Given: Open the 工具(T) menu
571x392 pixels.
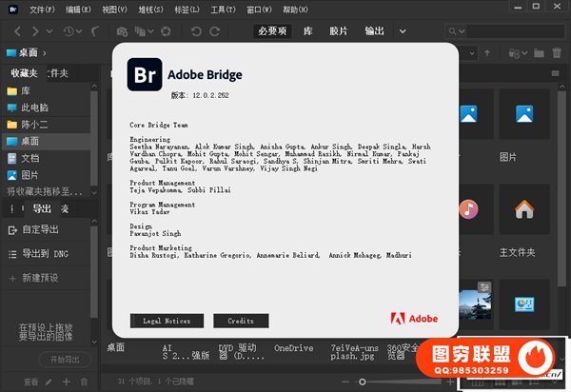Looking at the screenshot, I should coord(223,10).
